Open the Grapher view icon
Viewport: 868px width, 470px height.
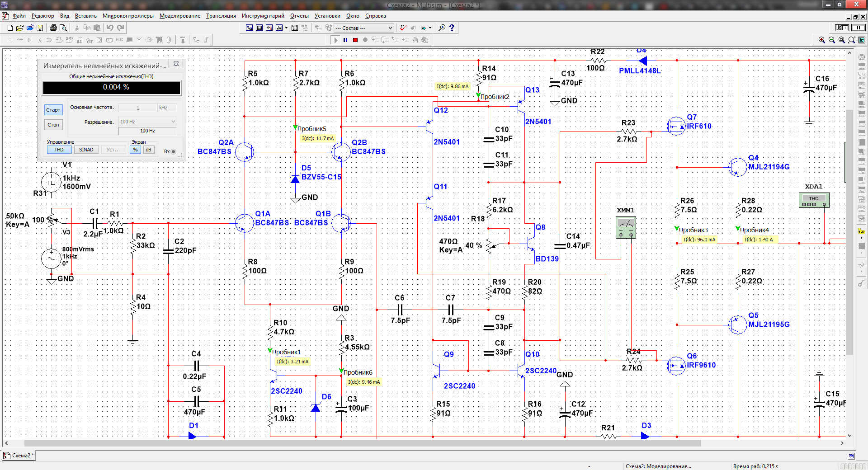tap(279, 28)
